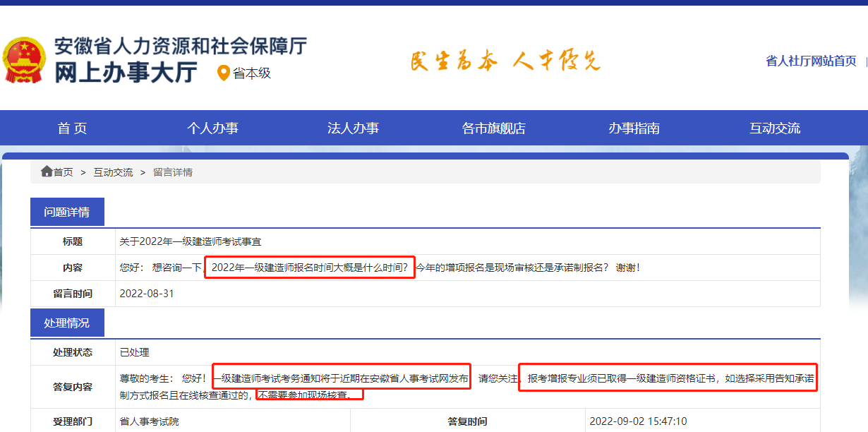
Task: Click the 民生为本 人才优先 slogan image
Action: tap(505, 62)
